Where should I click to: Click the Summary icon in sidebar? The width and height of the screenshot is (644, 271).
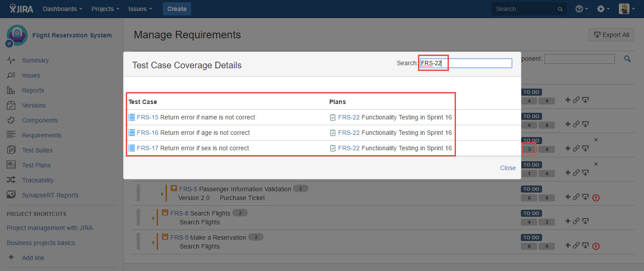click(x=11, y=60)
